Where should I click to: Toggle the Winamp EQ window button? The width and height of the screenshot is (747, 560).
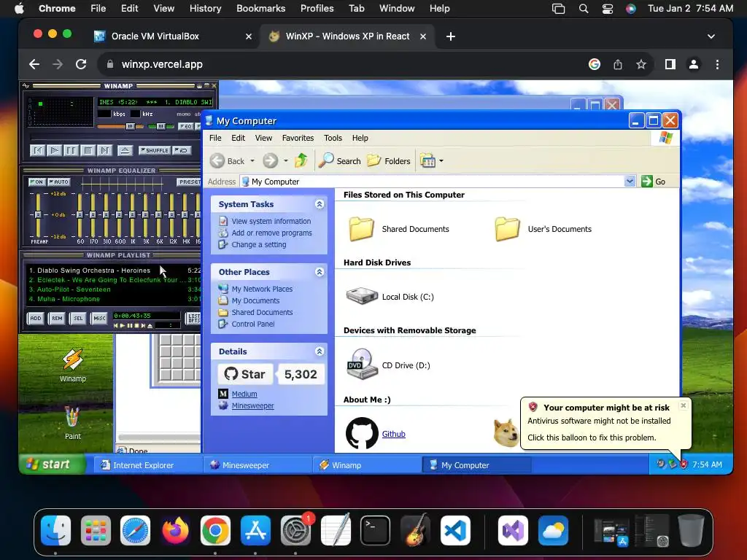[x=185, y=126]
